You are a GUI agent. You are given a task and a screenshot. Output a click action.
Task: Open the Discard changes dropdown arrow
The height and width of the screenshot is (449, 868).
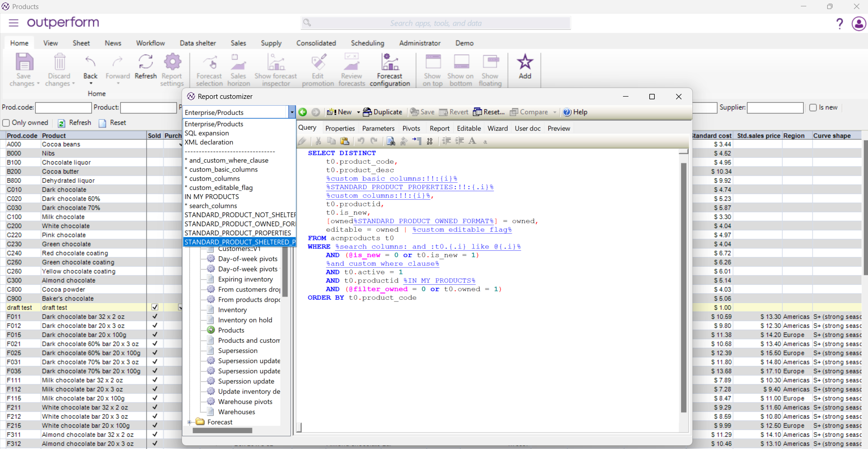pyautogui.click(x=73, y=84)
